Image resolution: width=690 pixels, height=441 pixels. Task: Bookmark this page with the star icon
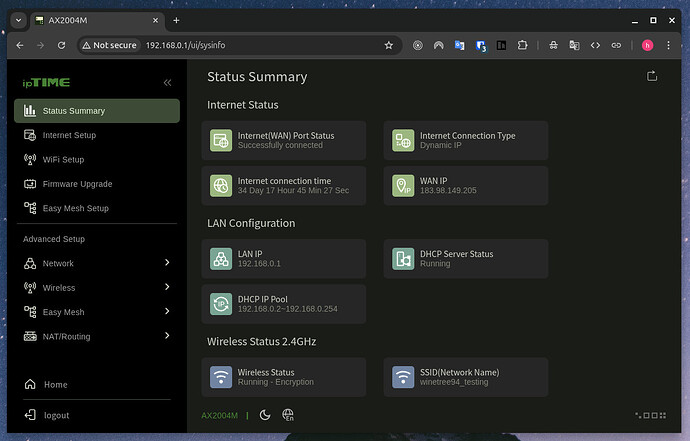click(389, 45)
